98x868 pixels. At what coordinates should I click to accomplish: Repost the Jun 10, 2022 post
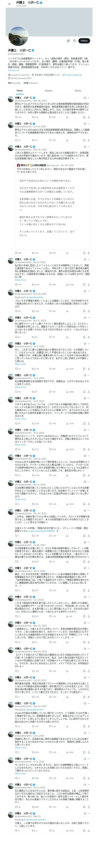point(35,140)
